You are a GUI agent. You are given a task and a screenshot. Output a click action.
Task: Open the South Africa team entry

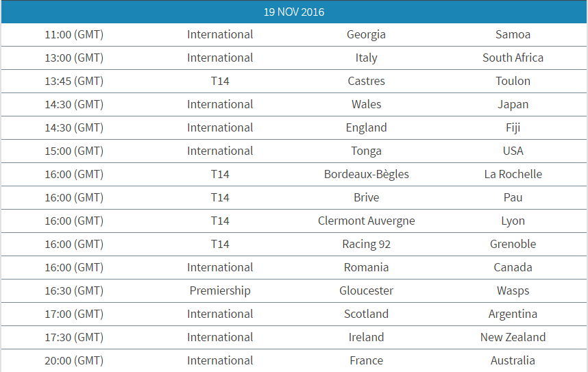[513, 58]
